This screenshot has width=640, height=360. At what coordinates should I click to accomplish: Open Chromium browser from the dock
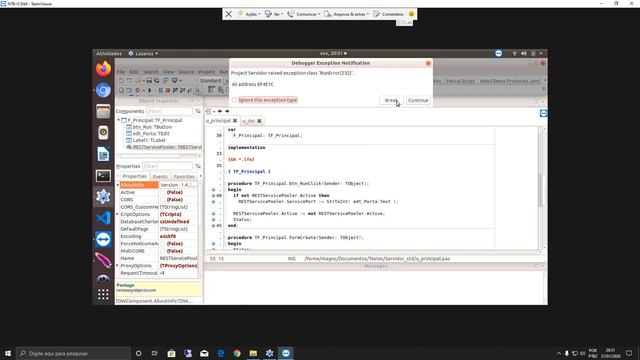coord(103,90)
